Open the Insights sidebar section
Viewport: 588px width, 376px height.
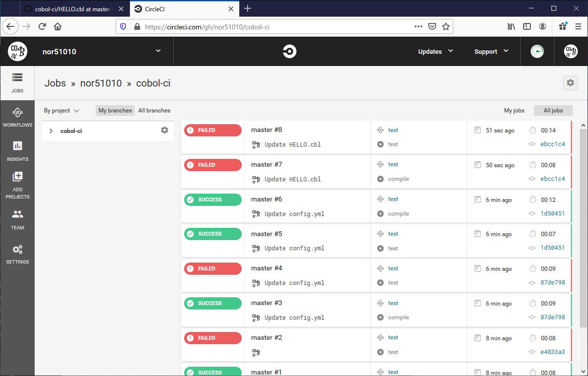[17, 152]
